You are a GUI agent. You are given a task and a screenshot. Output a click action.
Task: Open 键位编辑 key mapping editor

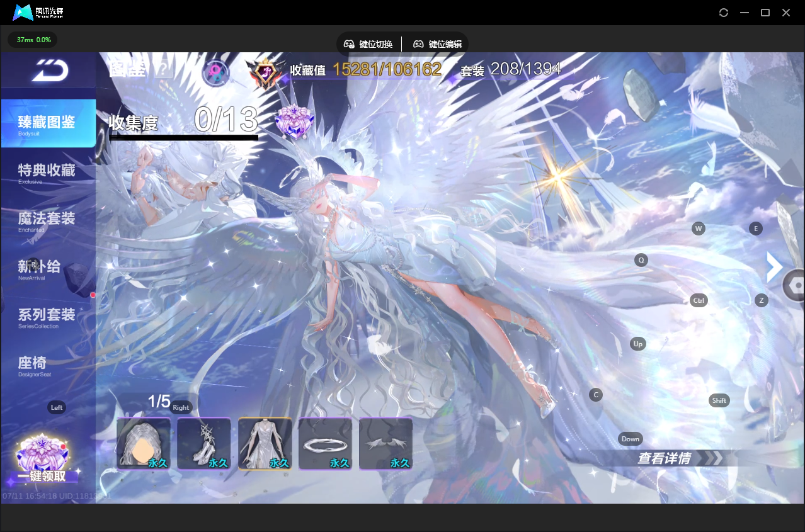click(x=437, y=44)
